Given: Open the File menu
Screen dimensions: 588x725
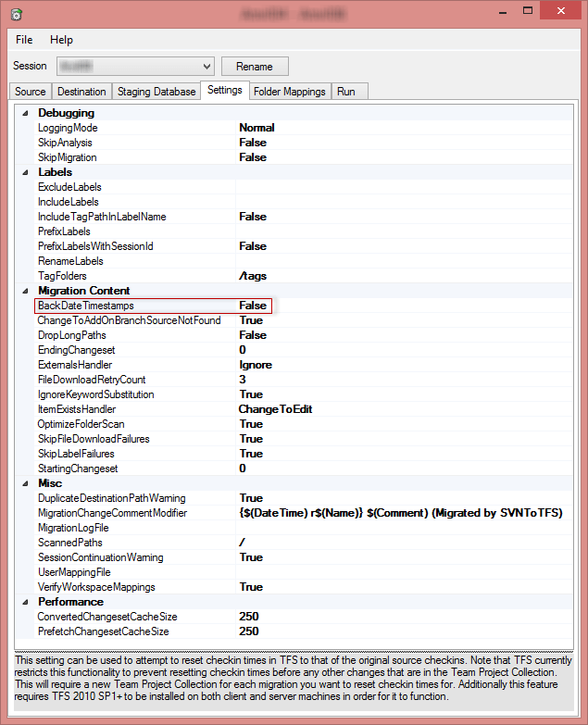Looking at the screenshot, I should pyautogui.click(x=24, y=40).
